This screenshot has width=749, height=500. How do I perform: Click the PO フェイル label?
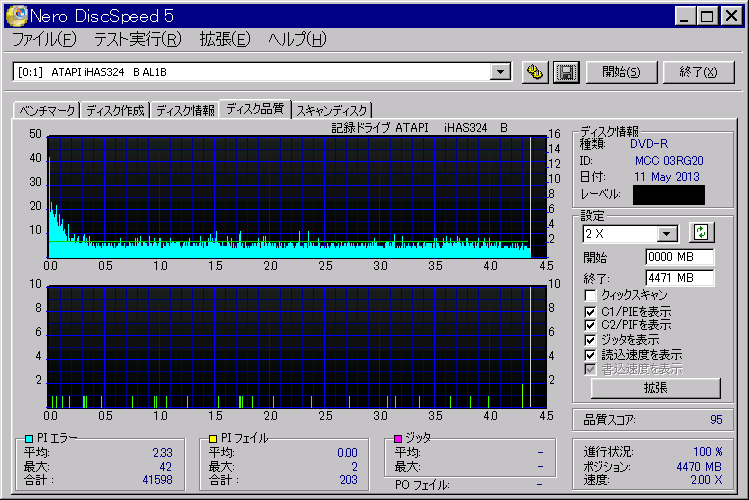point(422,485)
